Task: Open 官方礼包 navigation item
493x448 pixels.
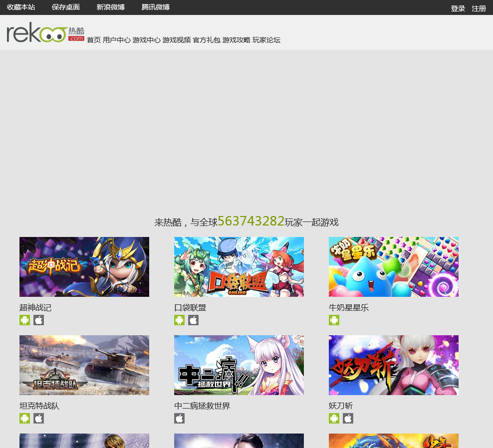Action: pyautogui.click(x=207, y=40)
